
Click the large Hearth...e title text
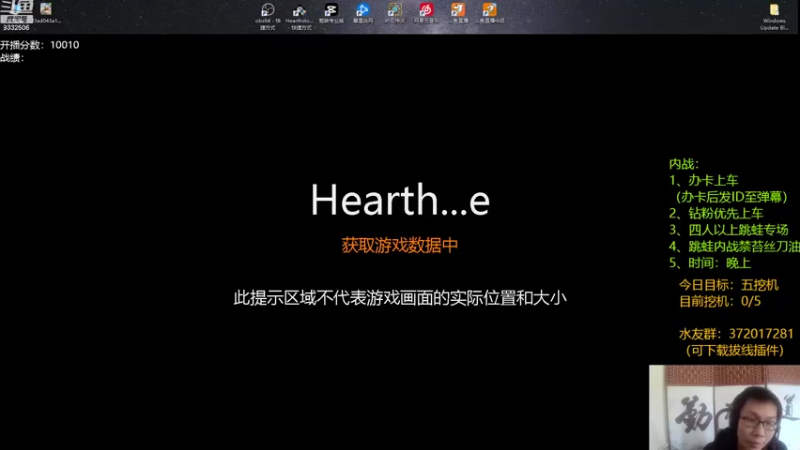point(401,199)
